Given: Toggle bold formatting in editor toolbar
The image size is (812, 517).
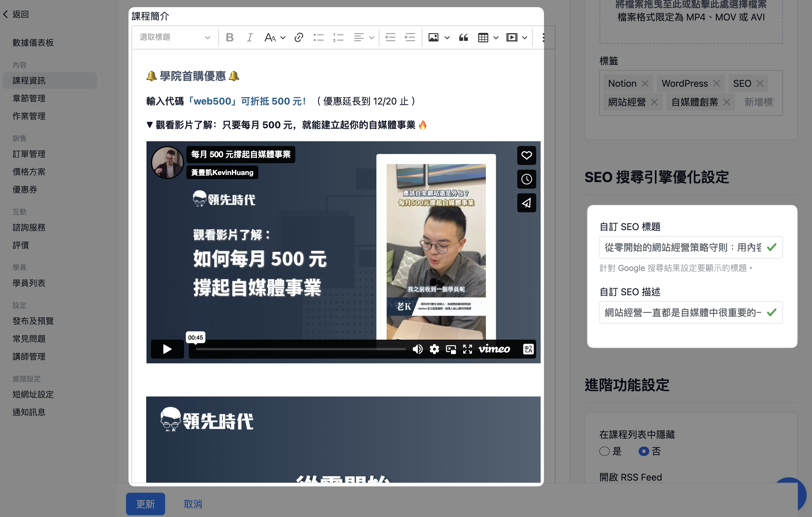Looking at the screenshot, I should [x=230, y=38].
